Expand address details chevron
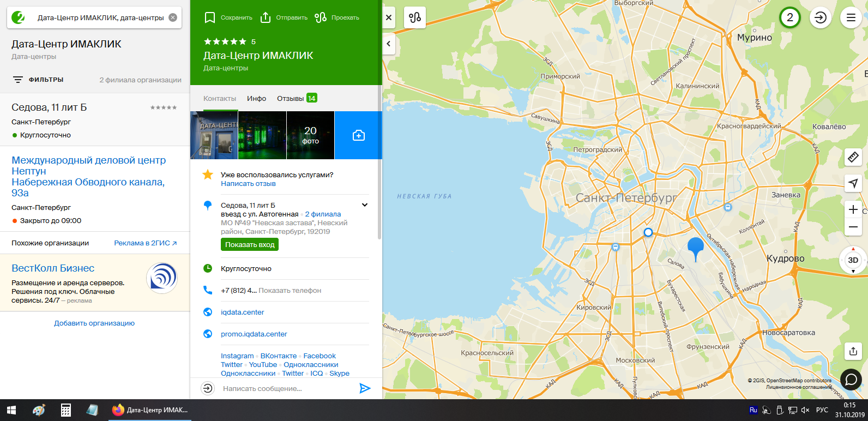The height and width of the screenshot is (421, 868). pyautogui.click(x=365, y=205)
